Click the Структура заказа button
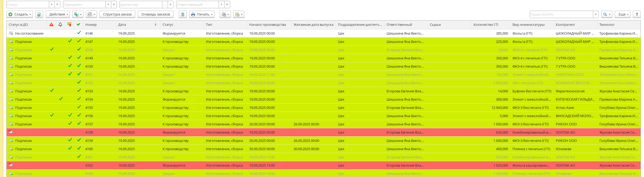 click(x=117, y=14)
